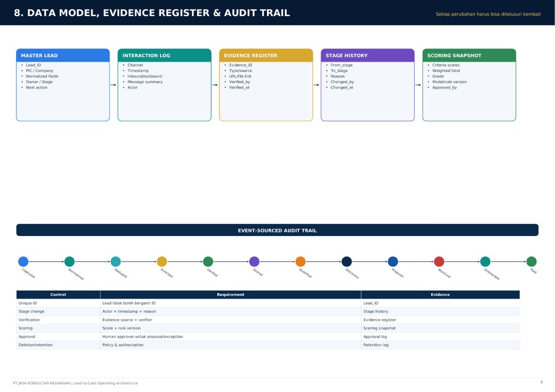This screenshot has height=392, width=555.
Task: Click the EVIDENCE REGISTER card header
Action: click(266, 56)
